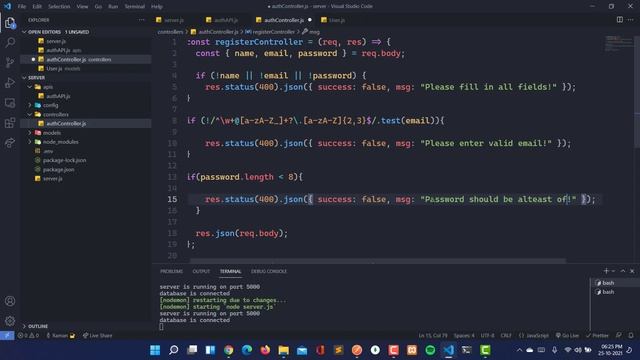Click Explorer panel more actions ellipsis
The height and width of the screenshot is (360, 640).
(x=141, y=20)
